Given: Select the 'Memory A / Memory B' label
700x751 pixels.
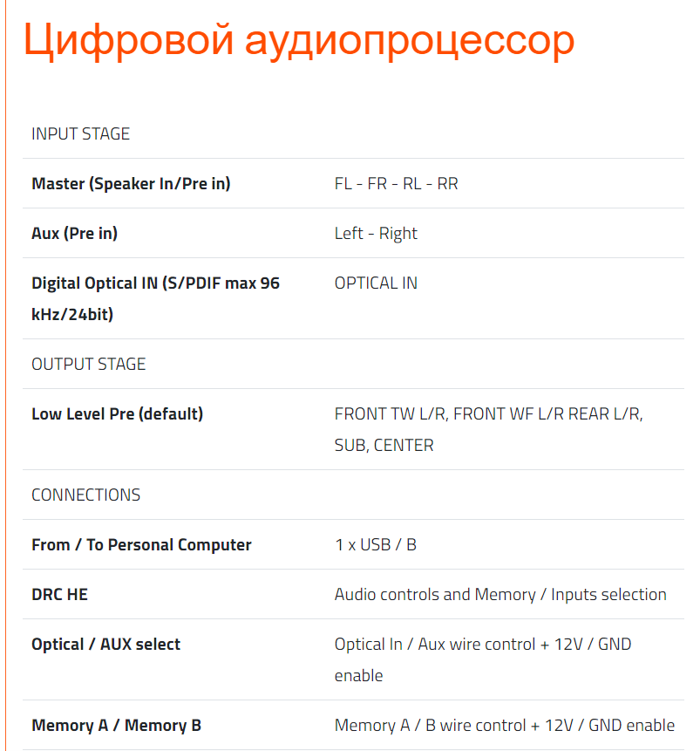Looking at the screenshot, I should point(116,725).
